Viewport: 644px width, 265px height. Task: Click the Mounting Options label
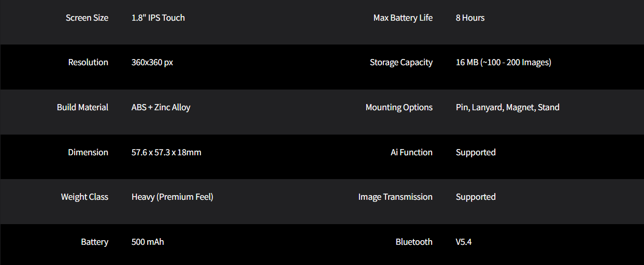point(399,107)
